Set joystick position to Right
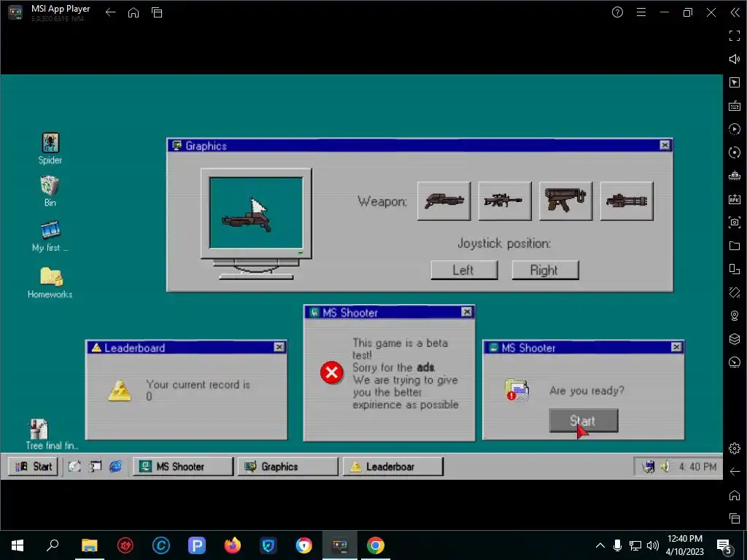Screen dimensions: 747x560 click(545, 270)
